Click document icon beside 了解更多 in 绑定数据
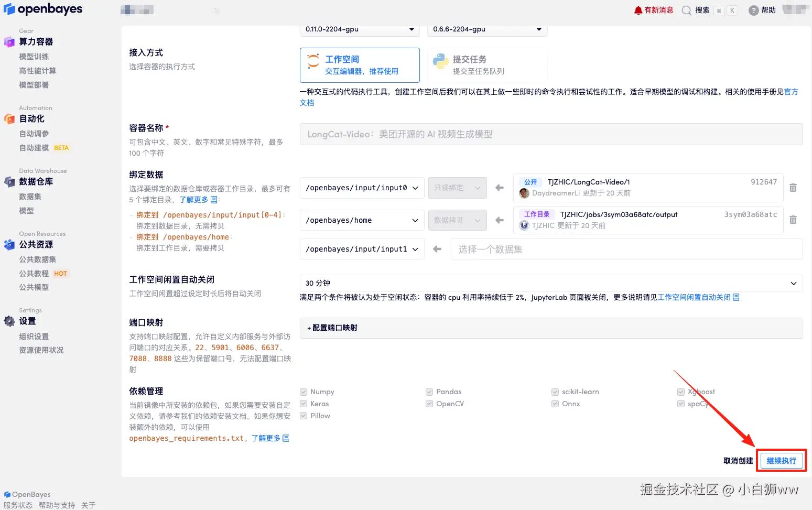 pos(214,200)
